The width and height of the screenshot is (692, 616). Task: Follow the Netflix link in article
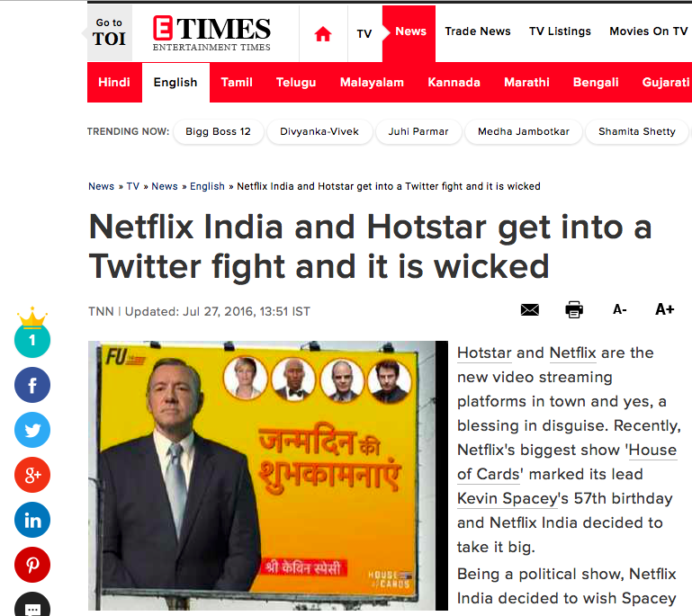coord(573,353)
